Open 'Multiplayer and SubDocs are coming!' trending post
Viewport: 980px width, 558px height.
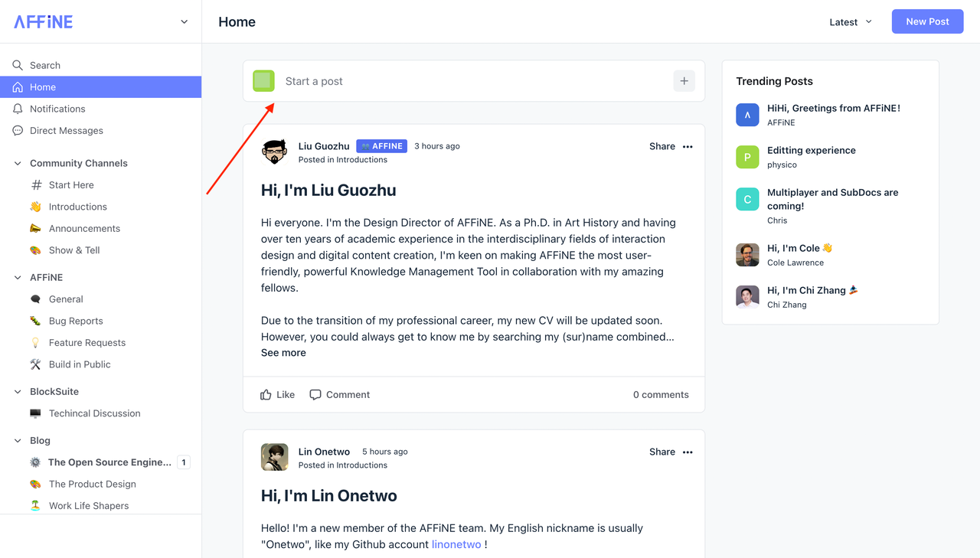(833, 199)
